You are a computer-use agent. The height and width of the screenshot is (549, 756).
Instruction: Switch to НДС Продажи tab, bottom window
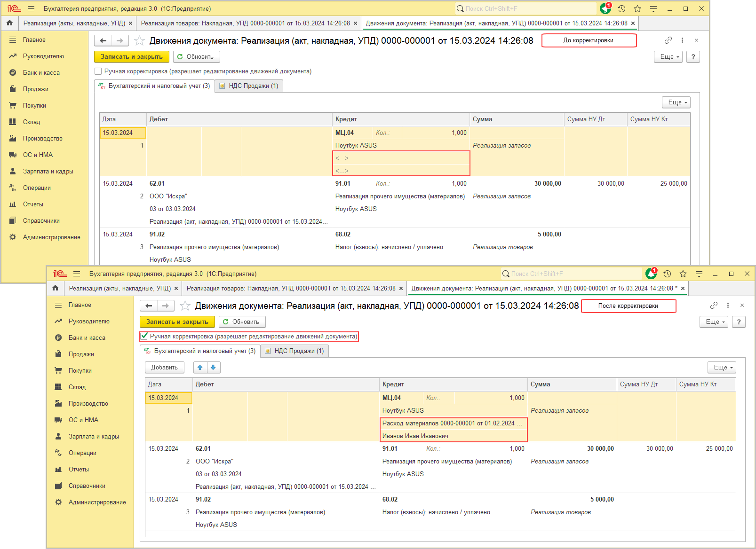294,351
